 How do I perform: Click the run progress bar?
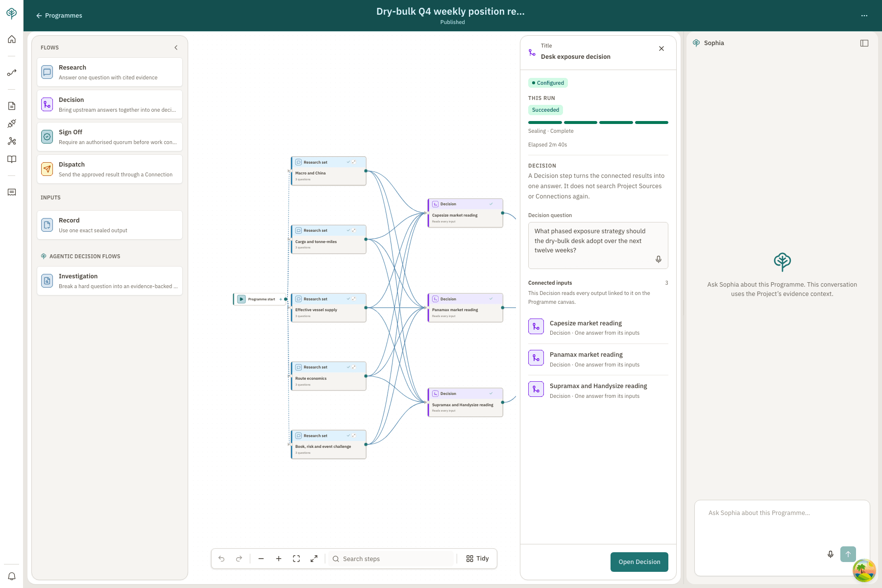click(598, 122)
